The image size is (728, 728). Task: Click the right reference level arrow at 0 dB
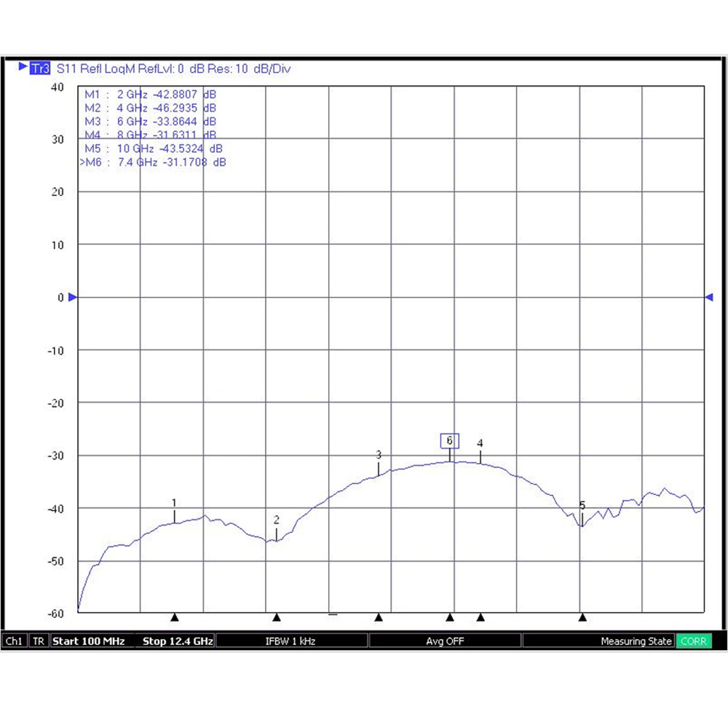709,297
